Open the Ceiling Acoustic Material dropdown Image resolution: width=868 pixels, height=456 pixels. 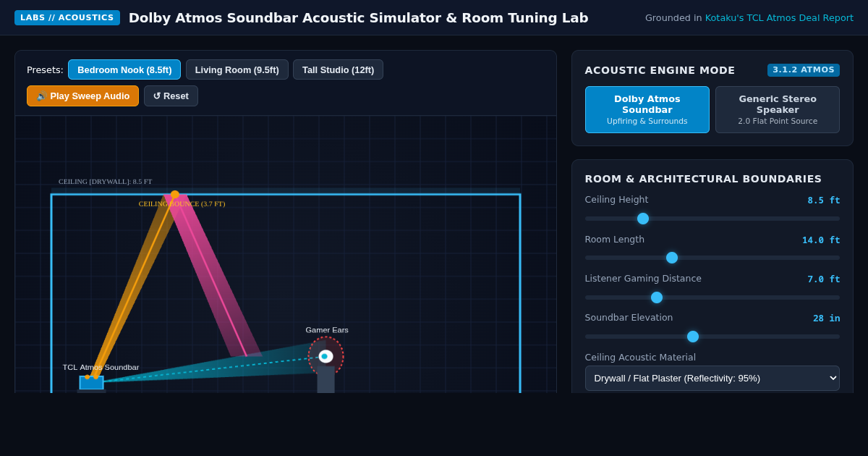pyautogui.click(x=712, y=378)
